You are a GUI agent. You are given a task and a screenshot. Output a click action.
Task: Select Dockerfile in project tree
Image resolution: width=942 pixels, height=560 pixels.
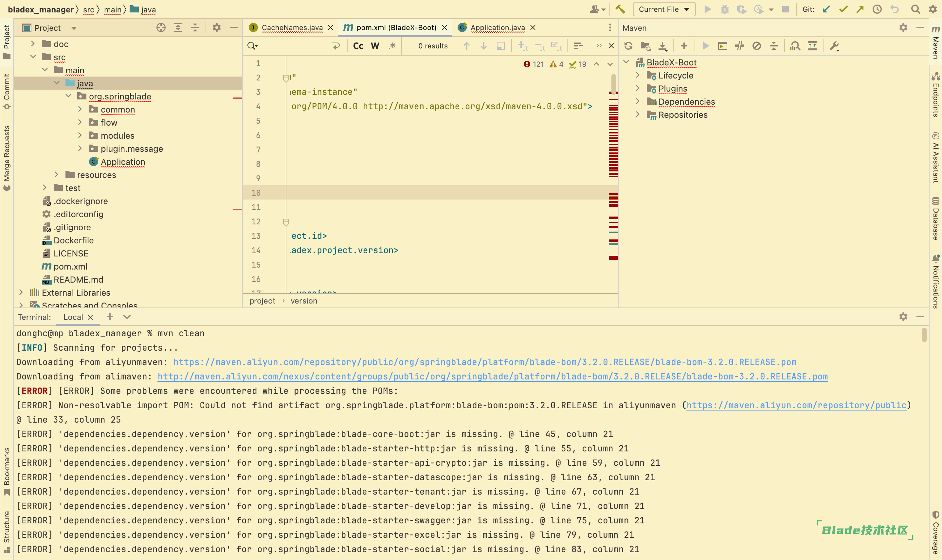click(x=73, y=240)
